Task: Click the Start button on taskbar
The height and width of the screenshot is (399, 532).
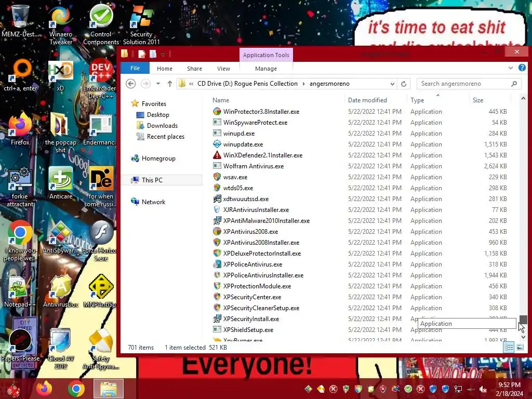Action: click(x=14, y=389)
